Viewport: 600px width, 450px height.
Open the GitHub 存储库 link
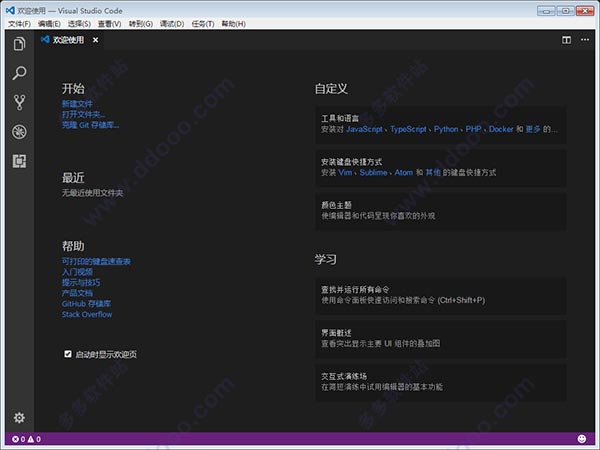(86, 304)
